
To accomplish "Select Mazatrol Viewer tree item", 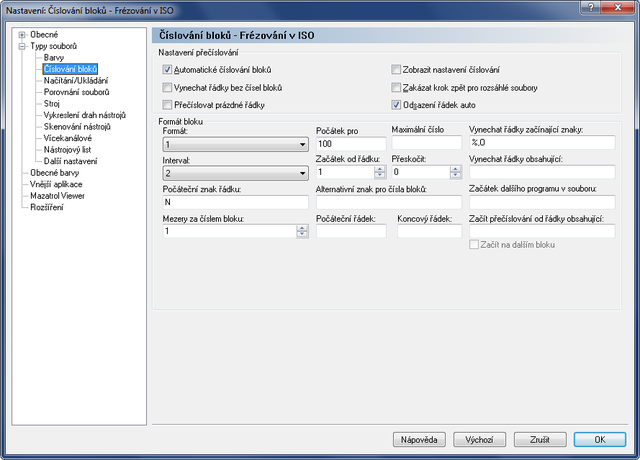I will (57, 196).
